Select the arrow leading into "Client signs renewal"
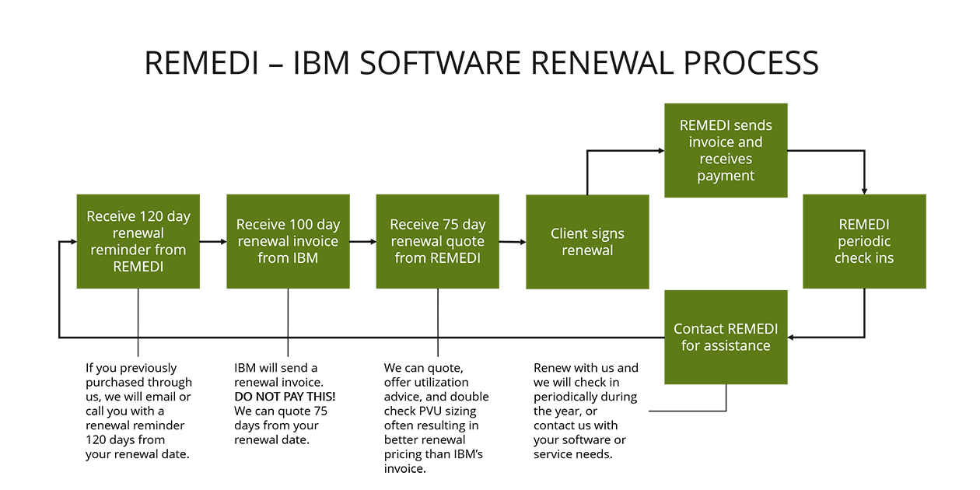 pyautogui.click(x=513, y=241)
